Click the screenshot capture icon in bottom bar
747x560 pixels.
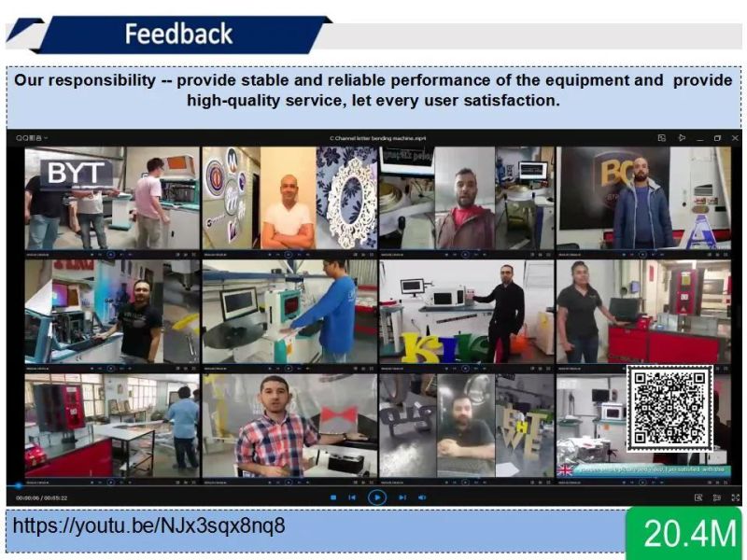[698, 497]
